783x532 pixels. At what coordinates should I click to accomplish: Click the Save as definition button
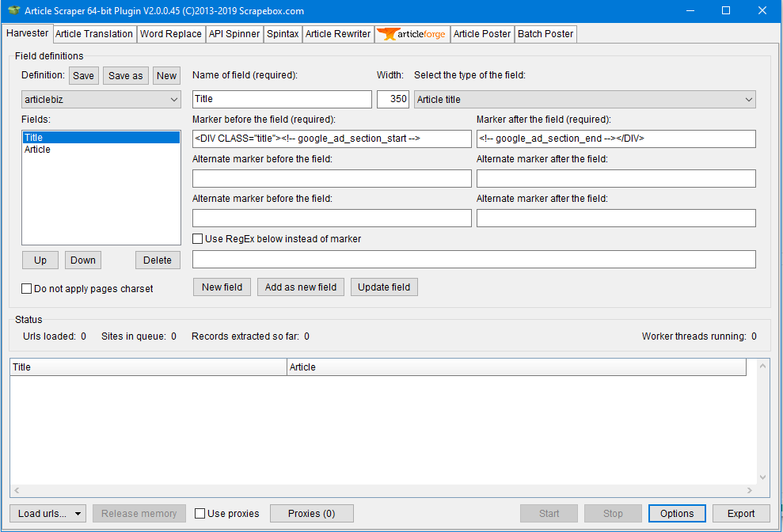point(125,75)
